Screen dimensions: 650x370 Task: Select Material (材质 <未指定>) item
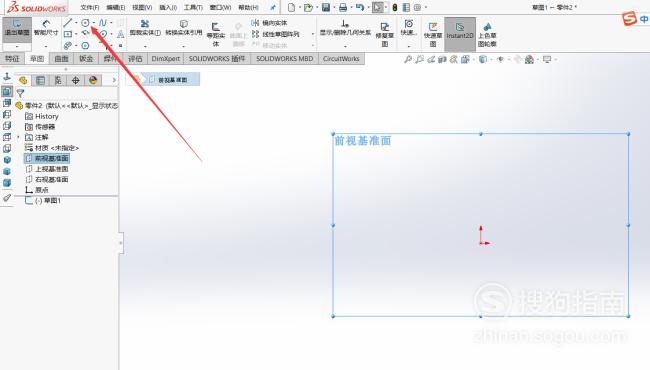coord(52,148)
